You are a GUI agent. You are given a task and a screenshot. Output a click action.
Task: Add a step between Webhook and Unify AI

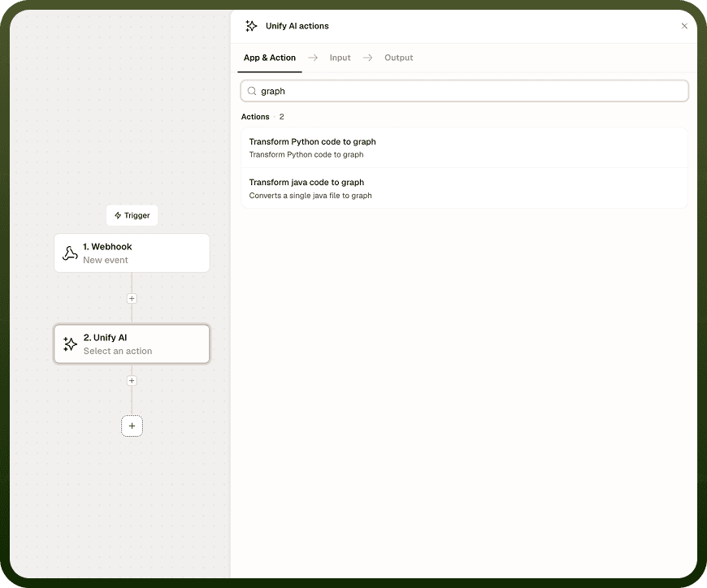pyautogui.click(x=132, y=298)
